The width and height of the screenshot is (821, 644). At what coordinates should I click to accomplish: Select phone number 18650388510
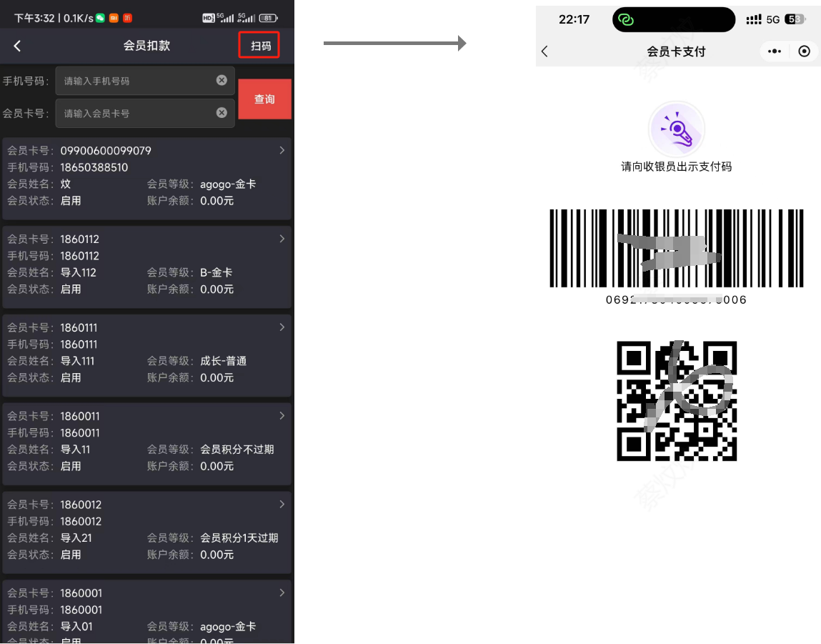click(94, 167)
